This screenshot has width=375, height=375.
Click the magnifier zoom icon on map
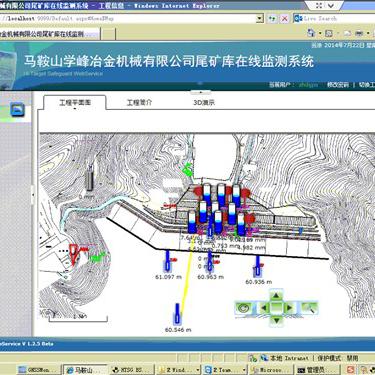coord(309,308)
